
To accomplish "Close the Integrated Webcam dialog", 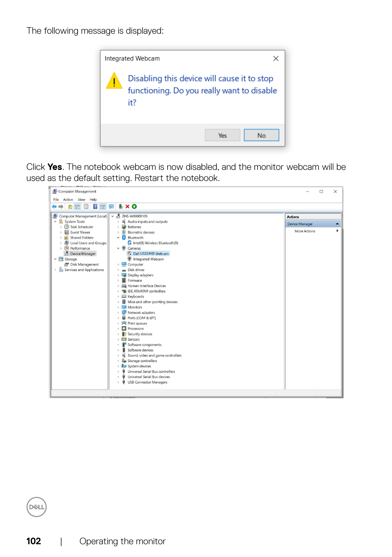I will tap(276, 58).
